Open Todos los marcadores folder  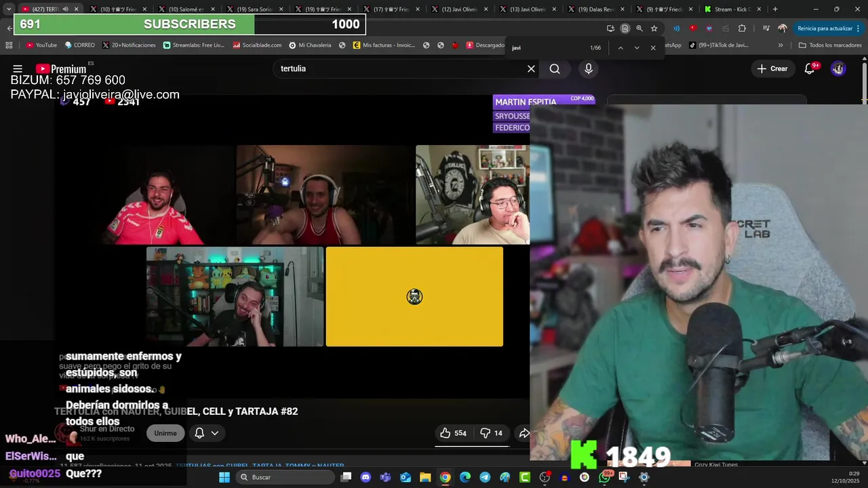pyautogui.click(x=830, y=45)
